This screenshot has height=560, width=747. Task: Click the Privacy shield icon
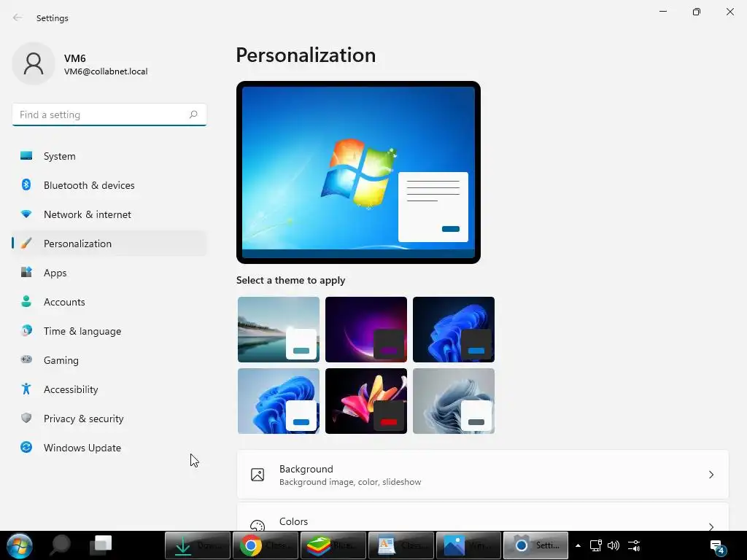pyautogui.click(x=26, y=418)
